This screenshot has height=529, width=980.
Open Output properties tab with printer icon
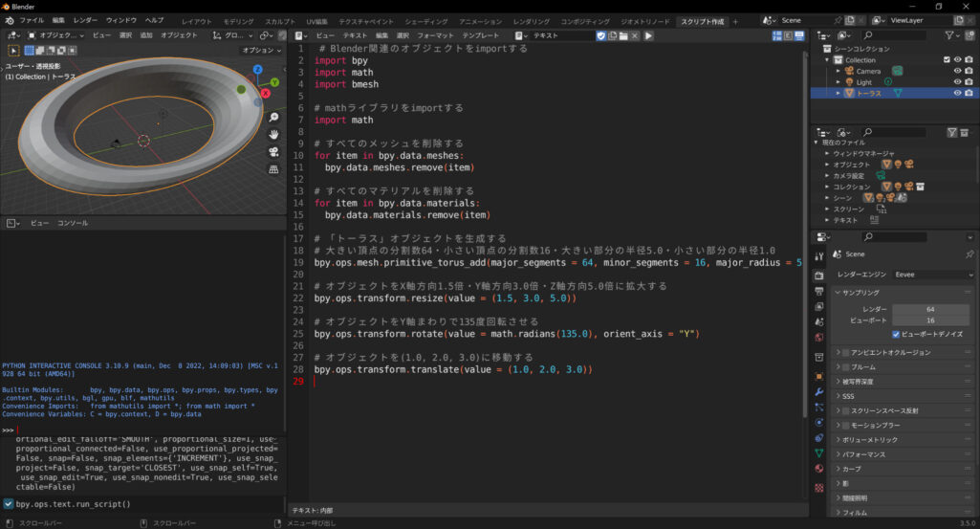[818, 292]
